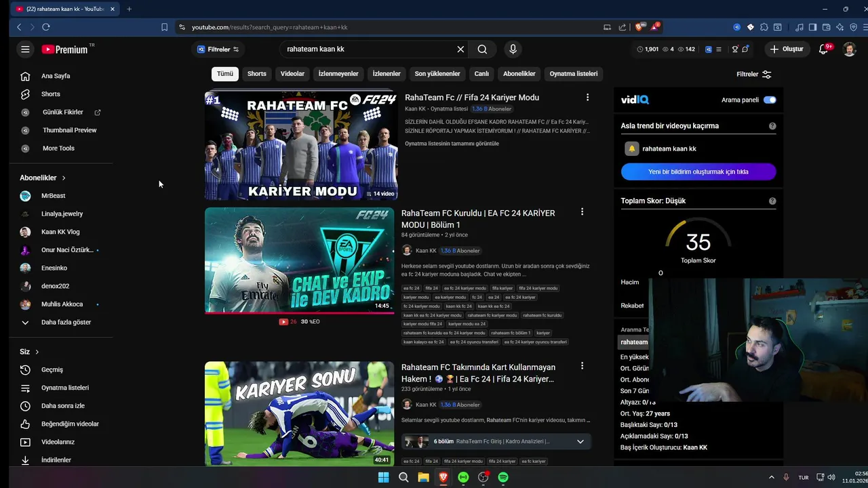Click the browser address bar URL
Viewport: 868px width, 488px height.
(x=269, y=27)
